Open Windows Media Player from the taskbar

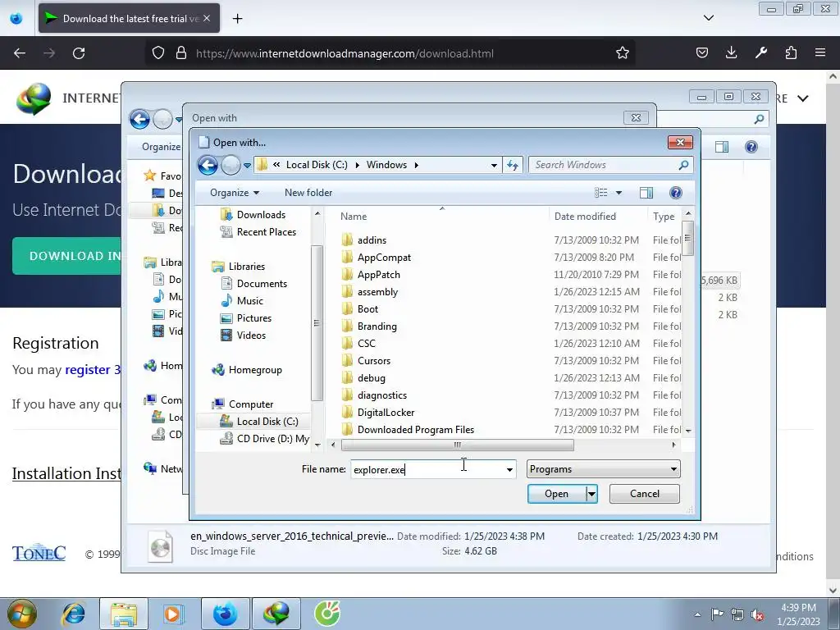[173, 614]
